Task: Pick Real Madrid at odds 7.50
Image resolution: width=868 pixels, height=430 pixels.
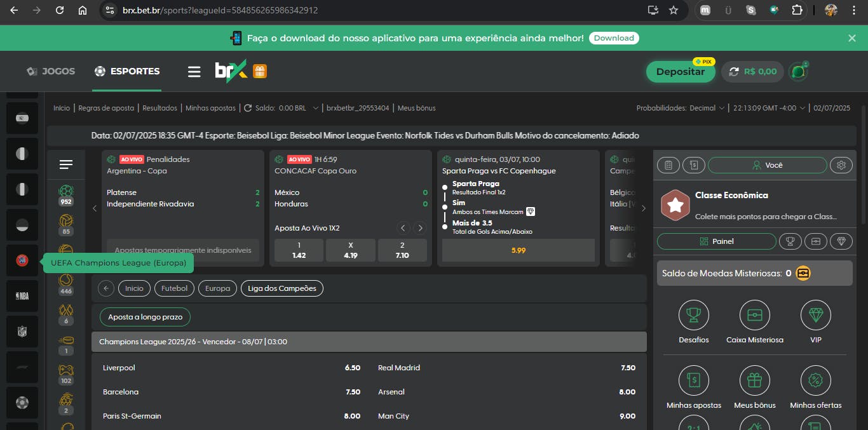Action: click(x=506, y=368)
